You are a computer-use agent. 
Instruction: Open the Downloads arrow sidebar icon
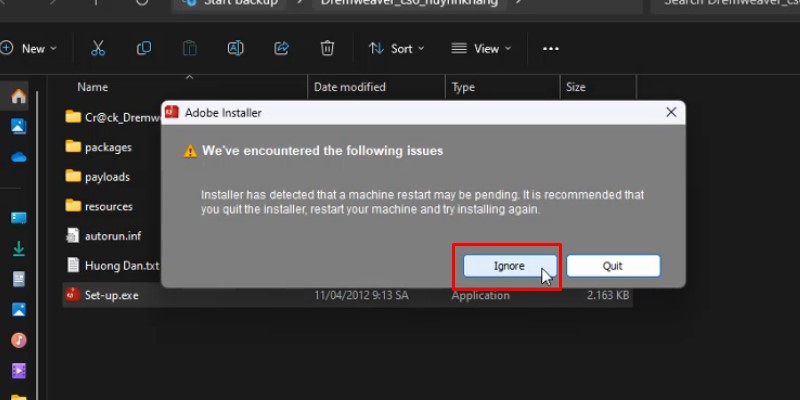pyautogui.click(x=18, y=249)
